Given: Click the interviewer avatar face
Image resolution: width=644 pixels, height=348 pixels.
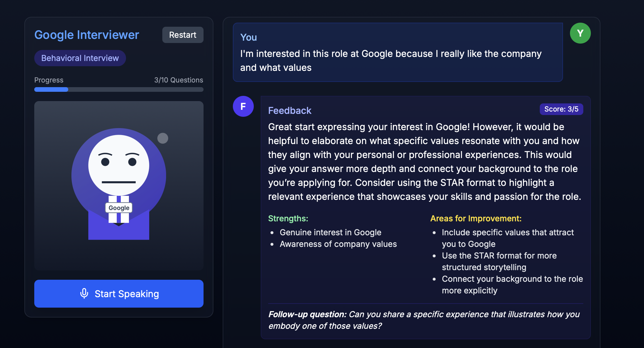Looking at the screenshot, I should coord(118,165).
